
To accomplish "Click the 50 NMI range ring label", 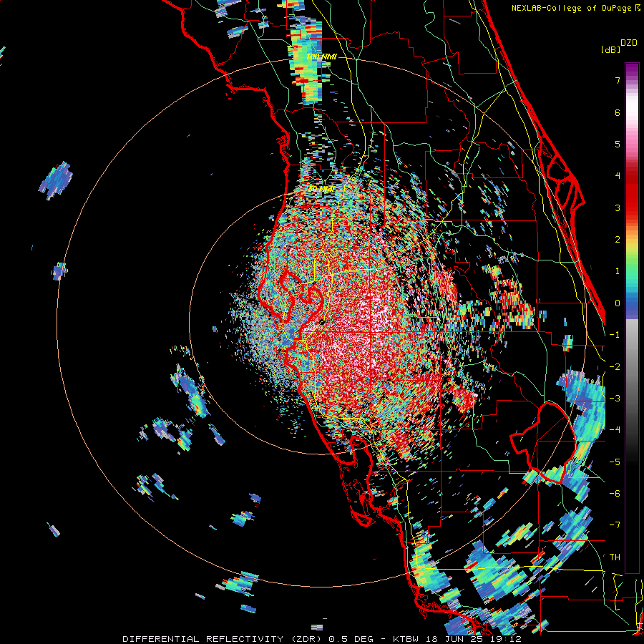I will click(321, 190).
